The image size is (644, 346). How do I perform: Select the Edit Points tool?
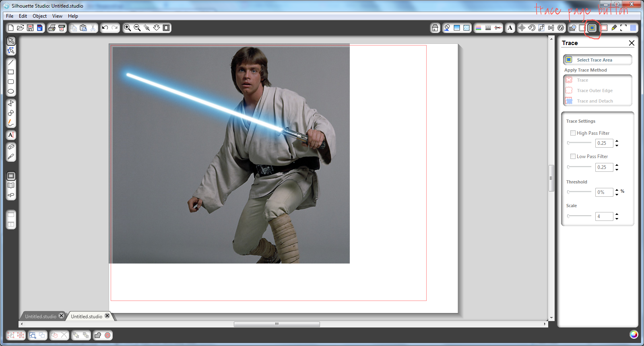tap(11, 51)
